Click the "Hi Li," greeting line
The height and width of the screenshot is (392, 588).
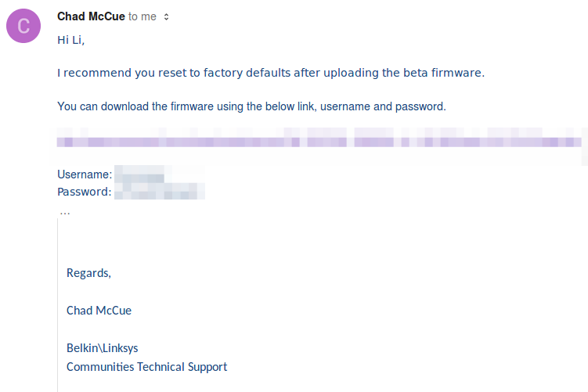71,39
